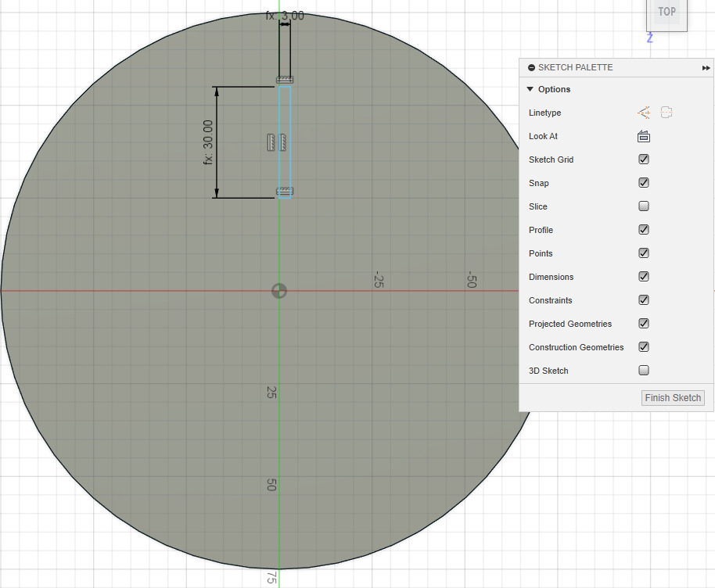Click the Look At icon

coord(643,135)
